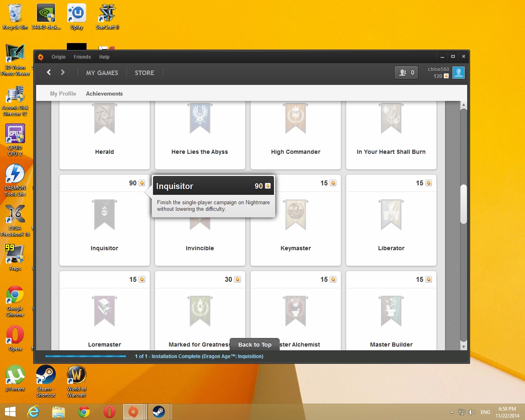525x420 pixels.
Task: Select the Herald achievement banner
Action: click(105, 119)
